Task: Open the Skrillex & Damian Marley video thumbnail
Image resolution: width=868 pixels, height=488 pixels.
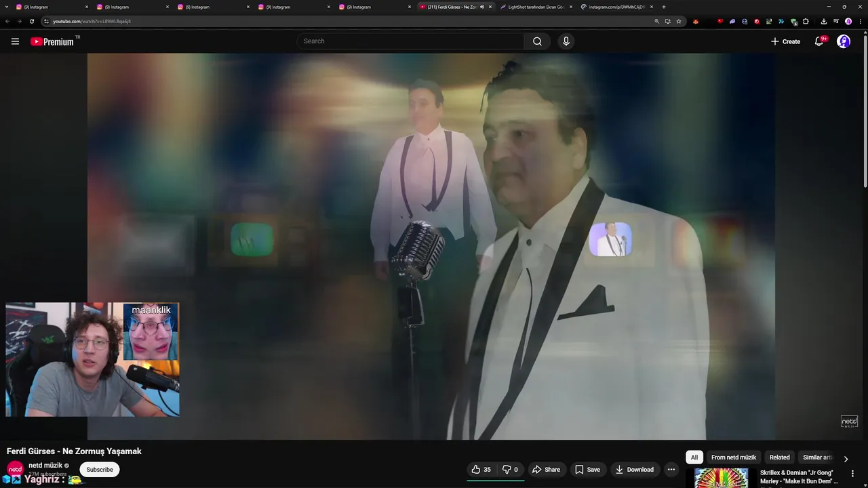Action: 721,478
